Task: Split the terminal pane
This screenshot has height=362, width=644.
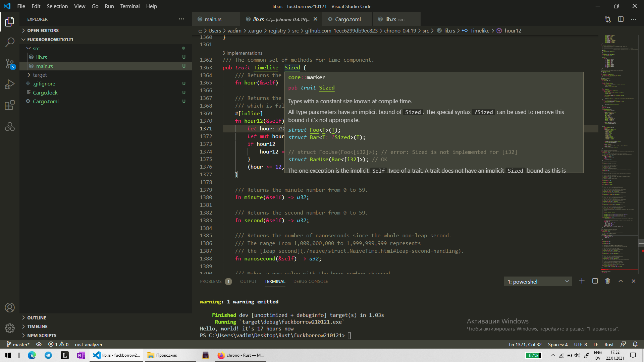Action: point(595,281)
